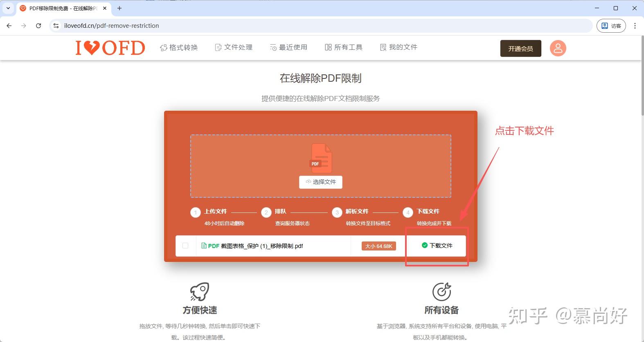
Task: Click the 开通会员 button
Action: pyautogui.click(x=521, y=48)
